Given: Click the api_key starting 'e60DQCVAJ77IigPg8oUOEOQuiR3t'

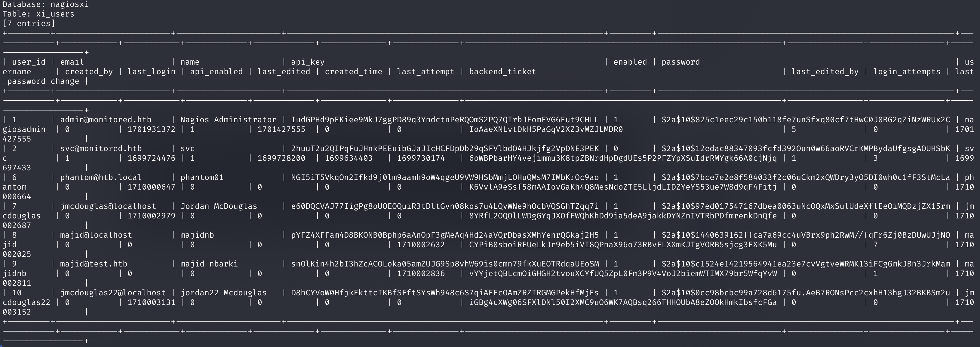Looking at the screenshot, I should (445, 206).
